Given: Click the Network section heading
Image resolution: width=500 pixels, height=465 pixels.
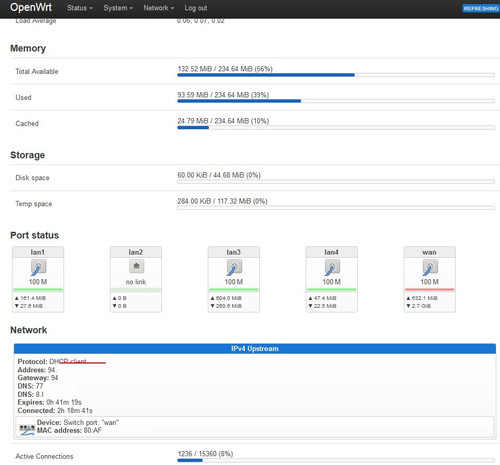Looking at the screenshot, I should [x=29, y=330].
